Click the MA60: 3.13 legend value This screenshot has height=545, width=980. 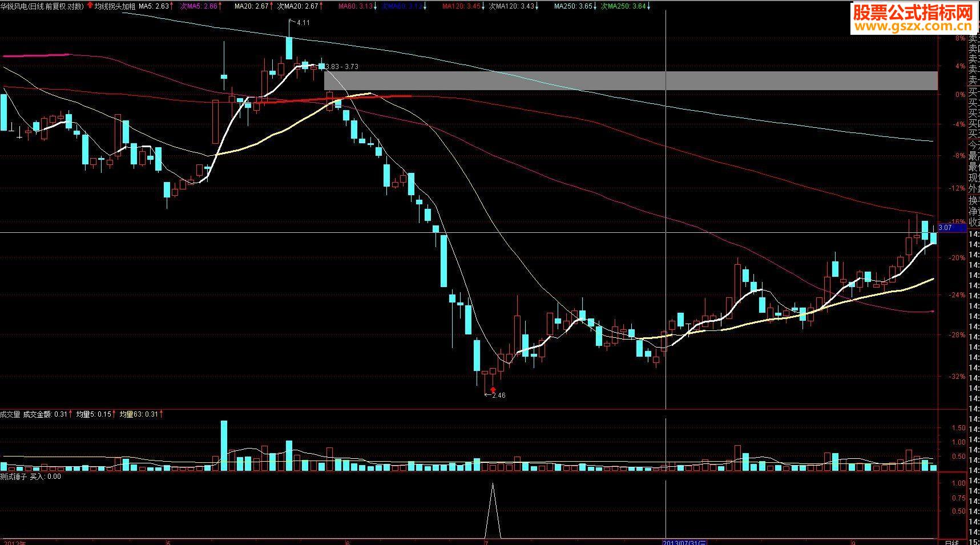(355, 6)
